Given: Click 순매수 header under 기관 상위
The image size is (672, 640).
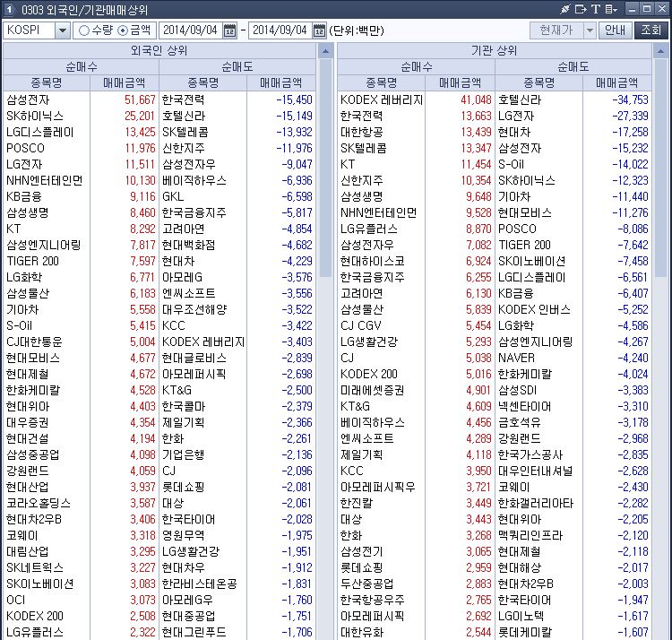Looking at the screenshot, I should click(417, 67).
